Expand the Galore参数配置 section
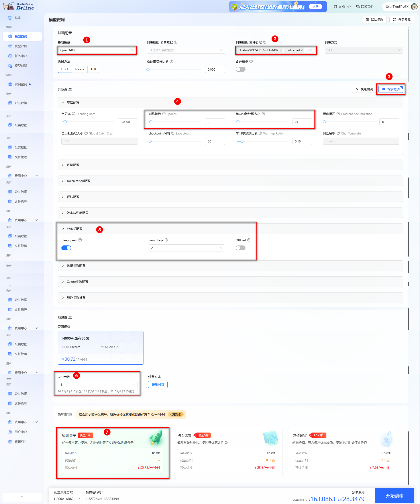 point(230,282)
